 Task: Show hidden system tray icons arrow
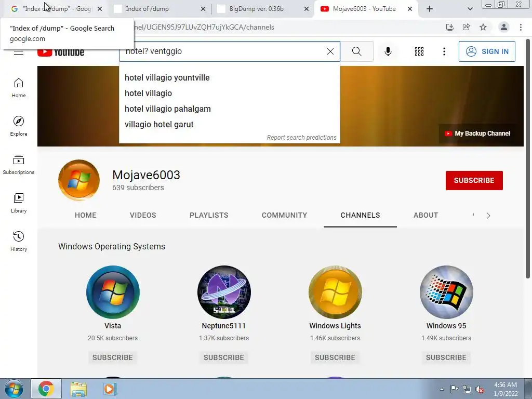coord(442,390)
